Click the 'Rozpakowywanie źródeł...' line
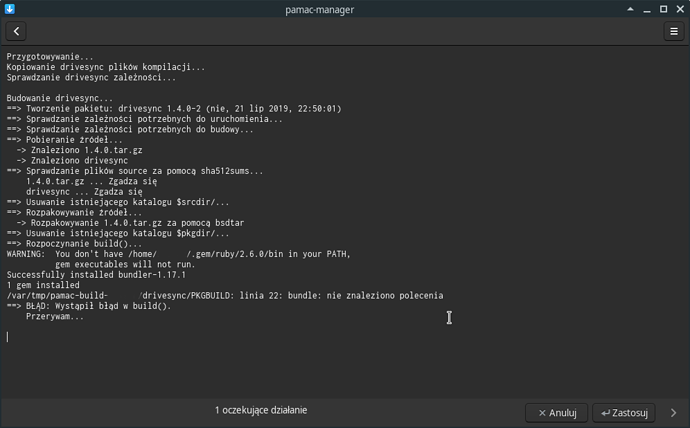This screenshot has height=428, width=690. (x=74, y=212)
